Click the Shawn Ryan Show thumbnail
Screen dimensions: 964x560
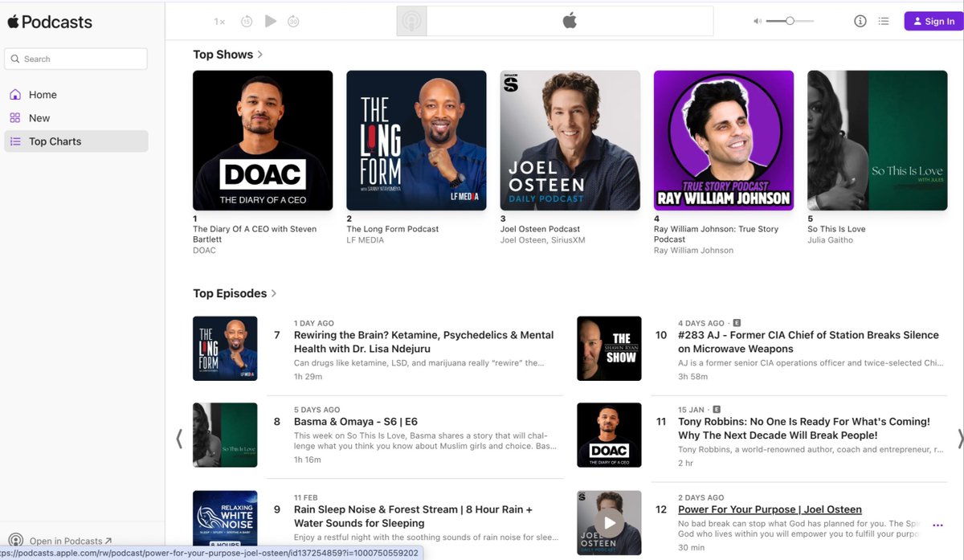[x=609, y=348]
